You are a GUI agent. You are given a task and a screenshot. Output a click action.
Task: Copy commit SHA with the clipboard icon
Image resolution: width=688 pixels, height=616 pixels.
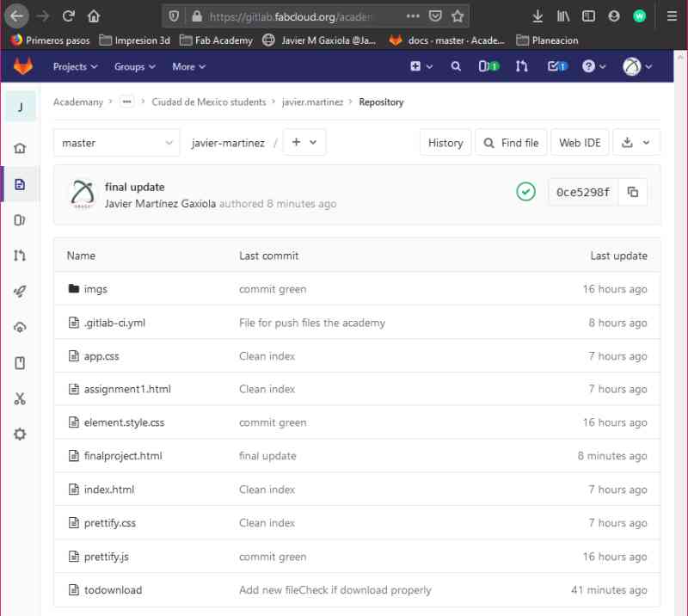tap(633, 192)
